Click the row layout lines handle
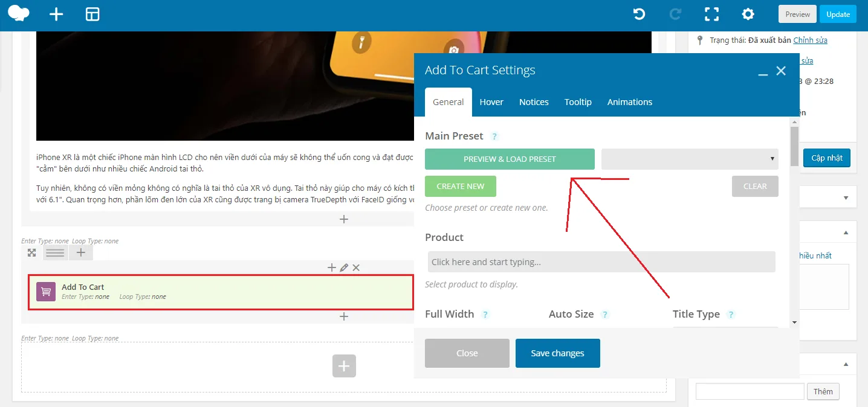Screen dimensions: 868x407 coord(55,253)
